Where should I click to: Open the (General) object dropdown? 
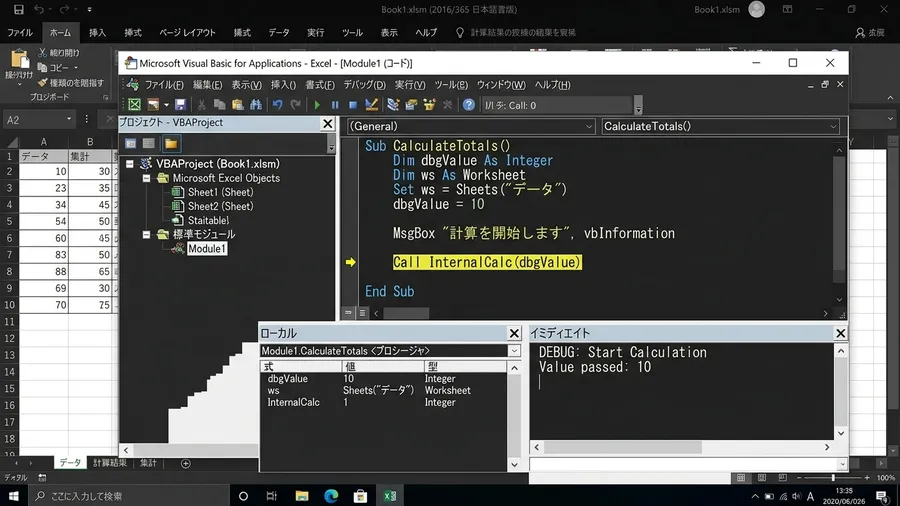471,126
